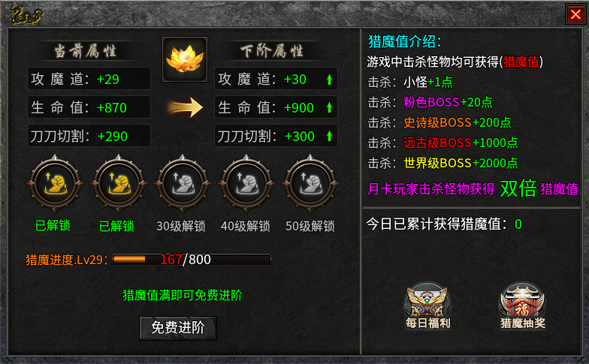This screenshot has height=364, width=589.
Task: Click the golden lotus item icon
Action: click(185, 59)
